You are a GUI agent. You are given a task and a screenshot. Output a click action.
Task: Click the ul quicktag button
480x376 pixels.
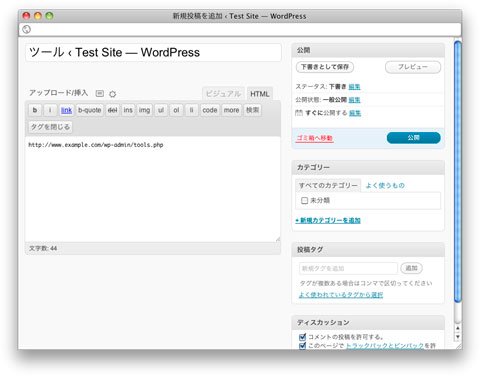161,110
